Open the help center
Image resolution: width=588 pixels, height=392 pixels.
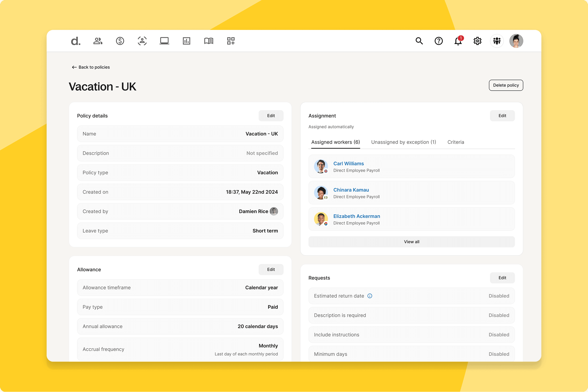pos(439,41)
